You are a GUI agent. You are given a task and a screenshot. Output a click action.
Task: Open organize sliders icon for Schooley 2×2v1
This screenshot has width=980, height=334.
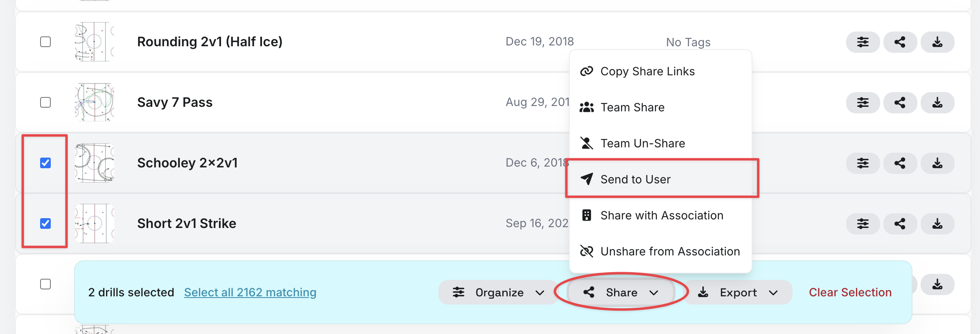[863, 163]
